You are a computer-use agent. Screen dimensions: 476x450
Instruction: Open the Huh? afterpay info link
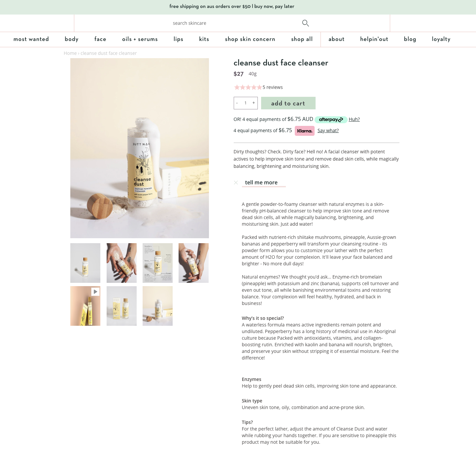pyautogui.click(x=354, y=119)
